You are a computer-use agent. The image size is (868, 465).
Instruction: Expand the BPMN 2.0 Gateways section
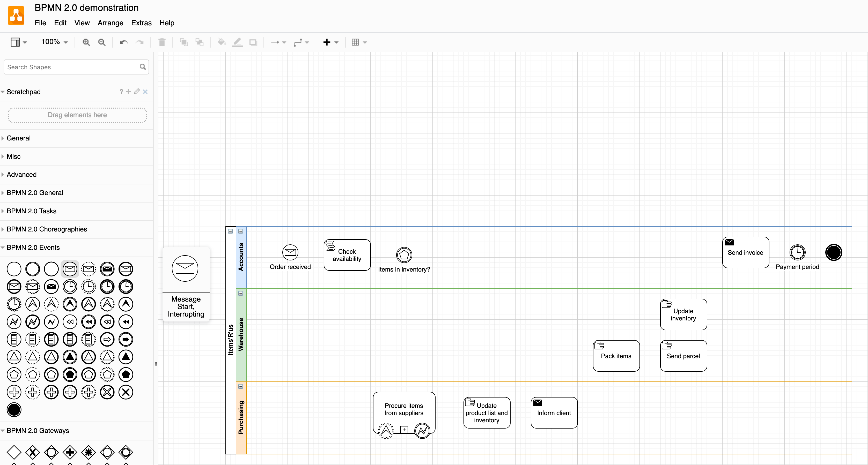38,431
